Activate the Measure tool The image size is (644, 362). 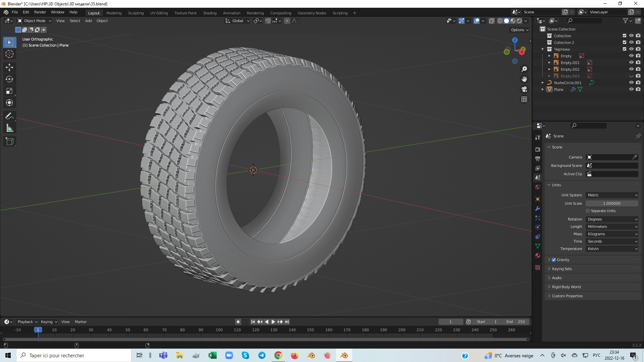tap(9, 128)
